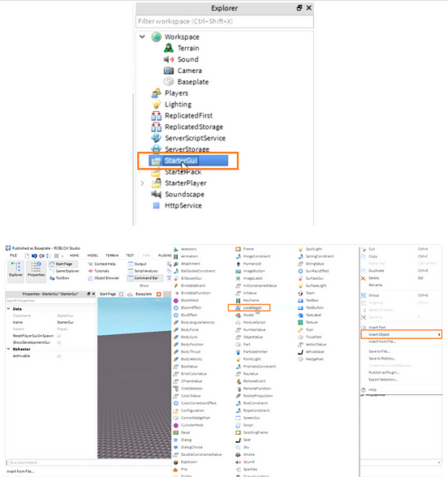Click the Output window ribbon button
Image resolution: width=448 pixels, height=477 pixels.
click(138, 264)
